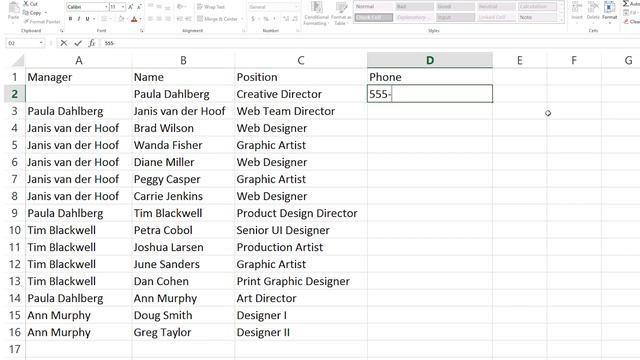This screenshot has height=360, width=640.
Task: Click the Wrap Text button
Action: coord(211,7)
